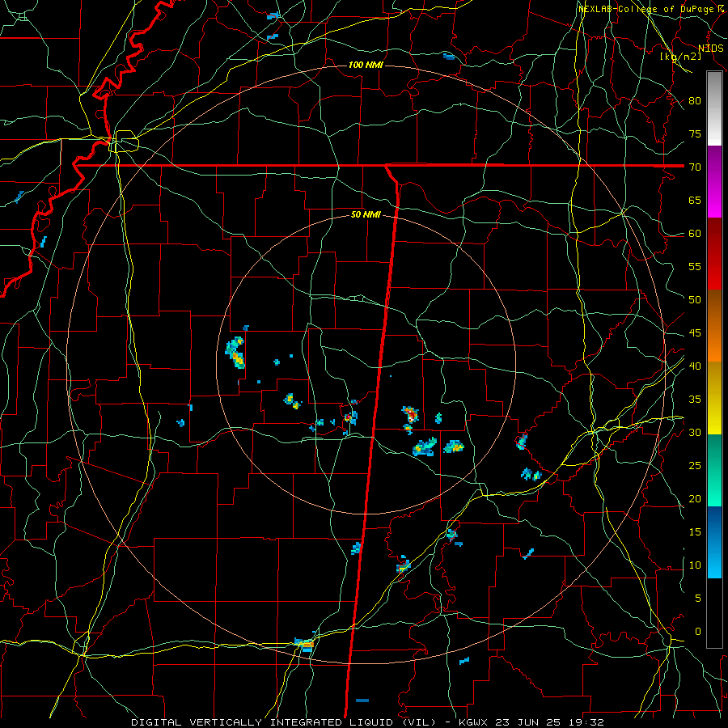Click the Digital Vertically Integrated Liquid caption
The height and width of the screenshot is (728, 728).
368,722
